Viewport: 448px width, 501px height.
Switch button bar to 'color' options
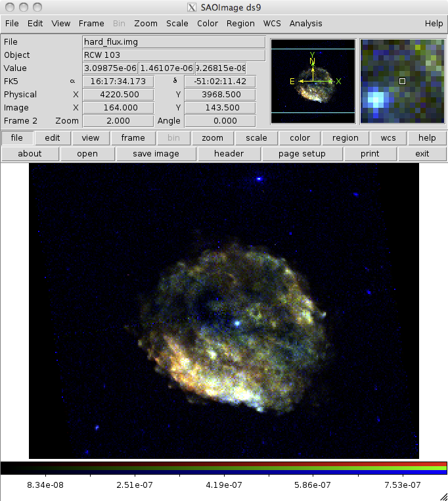point(300,138)
